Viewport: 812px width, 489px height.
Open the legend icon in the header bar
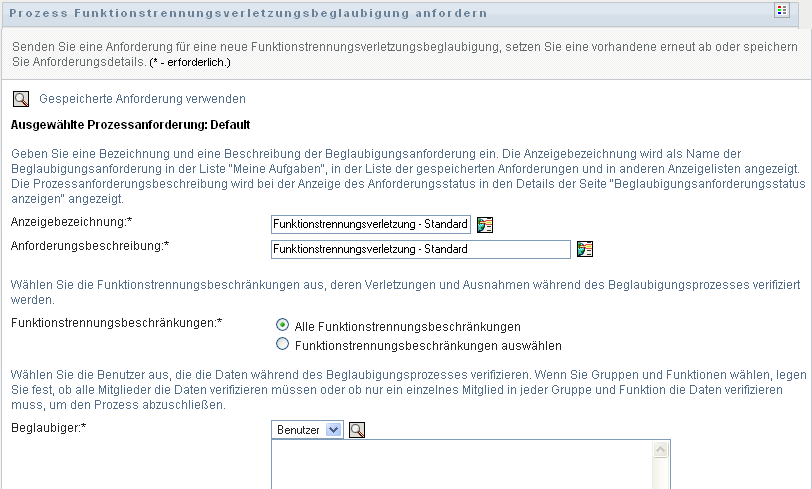(781, 10)
